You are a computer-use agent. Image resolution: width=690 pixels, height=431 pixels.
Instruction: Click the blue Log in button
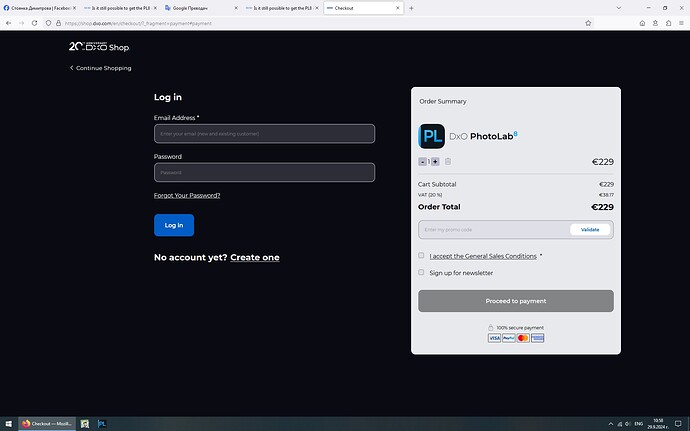pyautogui.click(x=174, y=225)
